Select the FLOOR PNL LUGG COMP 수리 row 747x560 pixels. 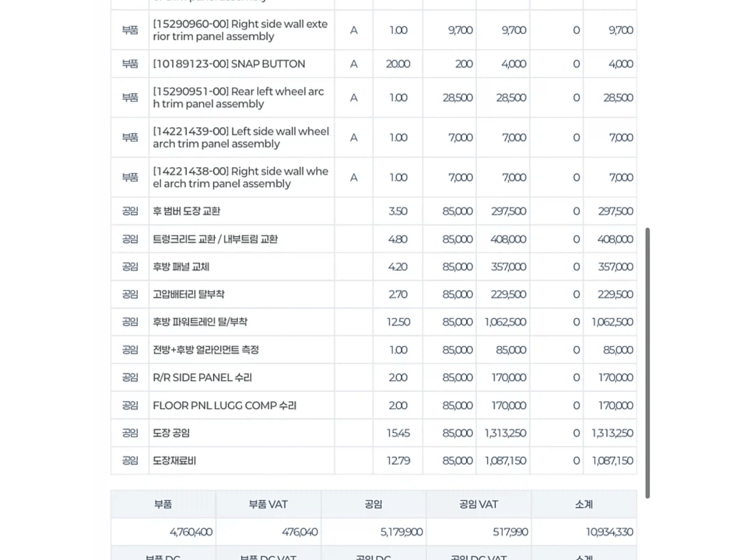coord(374,405)
